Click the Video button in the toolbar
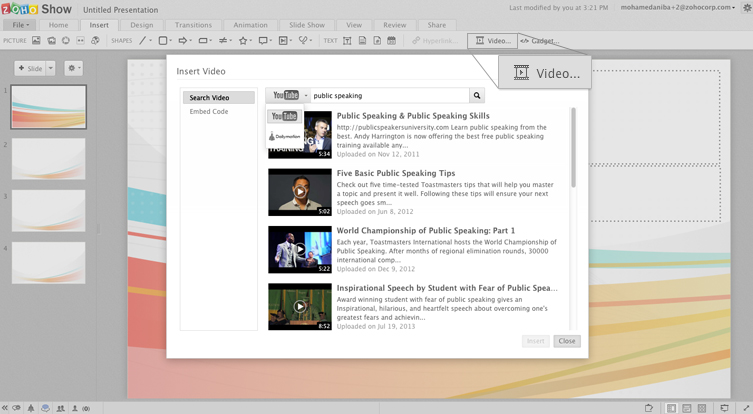 (x=492, y=41)
